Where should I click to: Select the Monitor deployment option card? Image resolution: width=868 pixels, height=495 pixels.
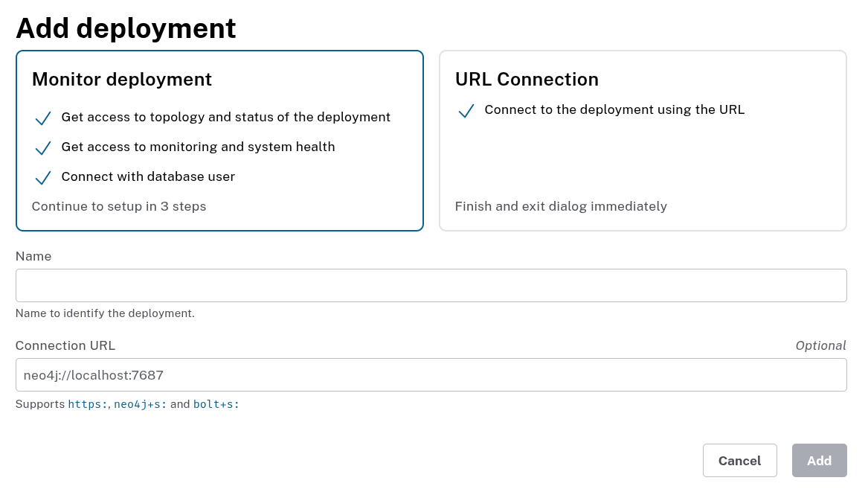tap(219, 141)
